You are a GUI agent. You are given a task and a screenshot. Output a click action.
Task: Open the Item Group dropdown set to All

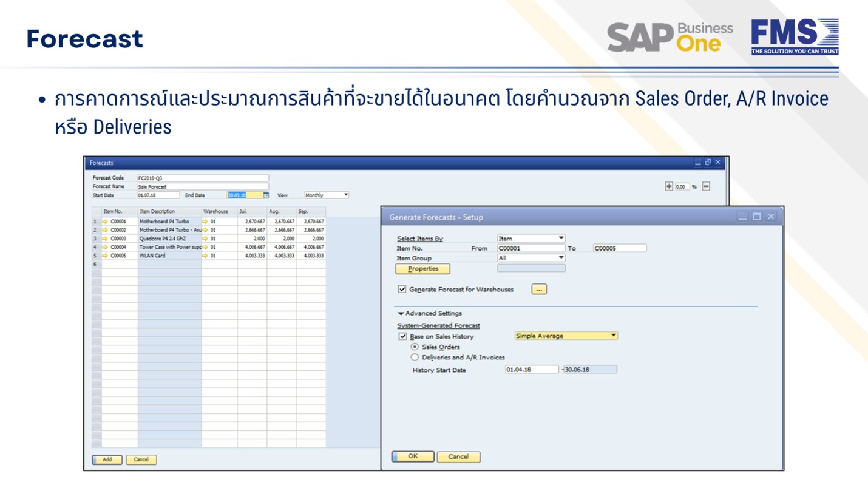[x=561, y=258]
